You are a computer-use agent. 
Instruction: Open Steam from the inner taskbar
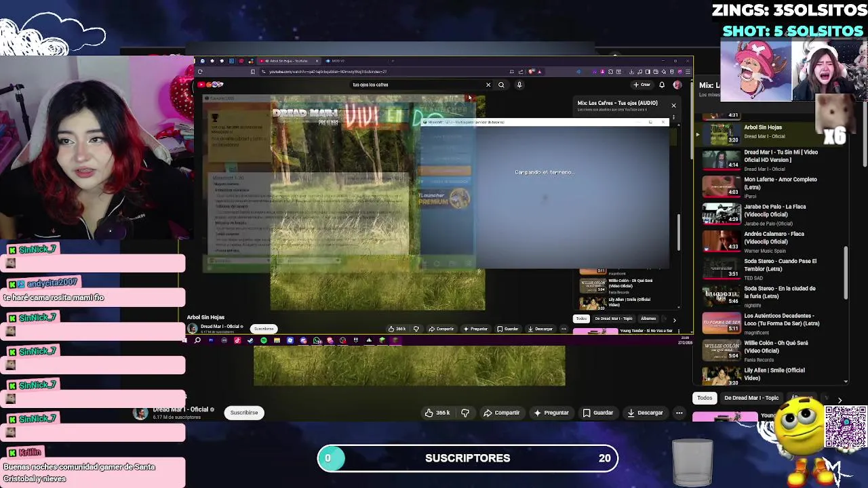250,340
